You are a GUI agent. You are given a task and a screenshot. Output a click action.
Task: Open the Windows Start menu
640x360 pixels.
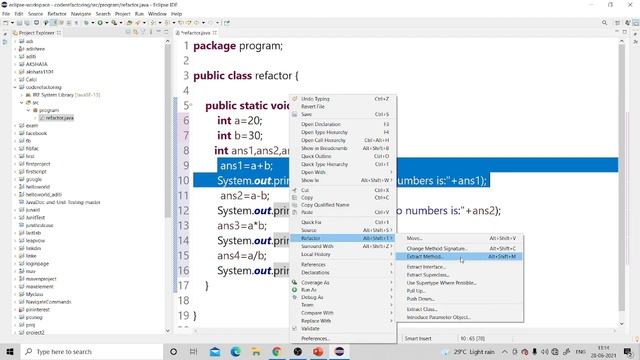point(10,351)
